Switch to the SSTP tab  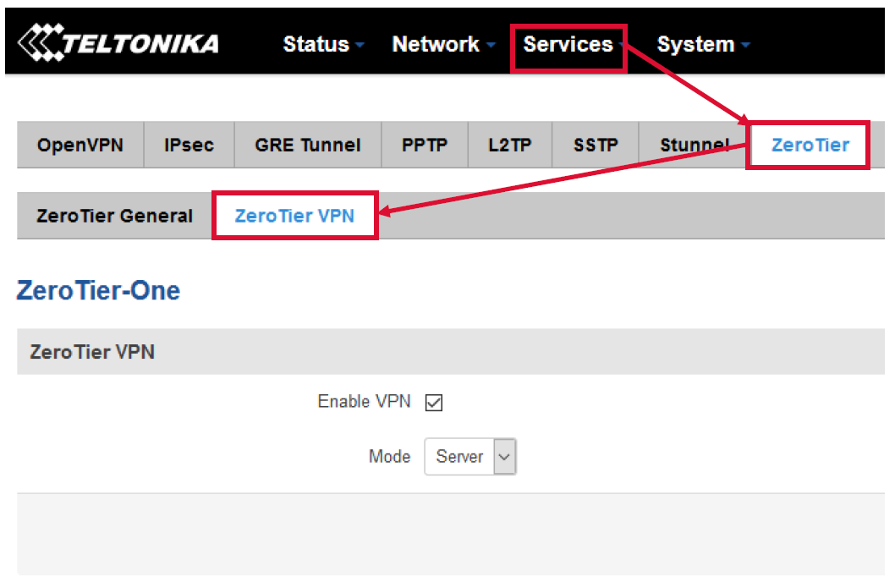596,145
